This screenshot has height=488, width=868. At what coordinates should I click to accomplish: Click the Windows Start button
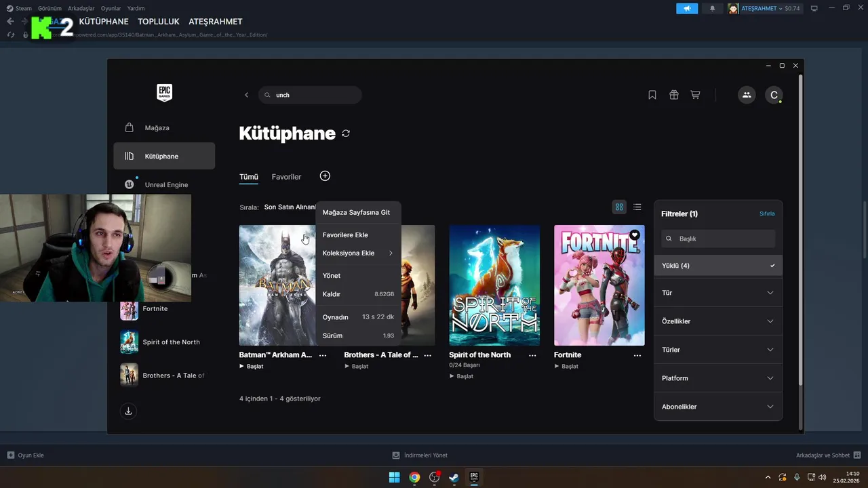coord(394,477)
